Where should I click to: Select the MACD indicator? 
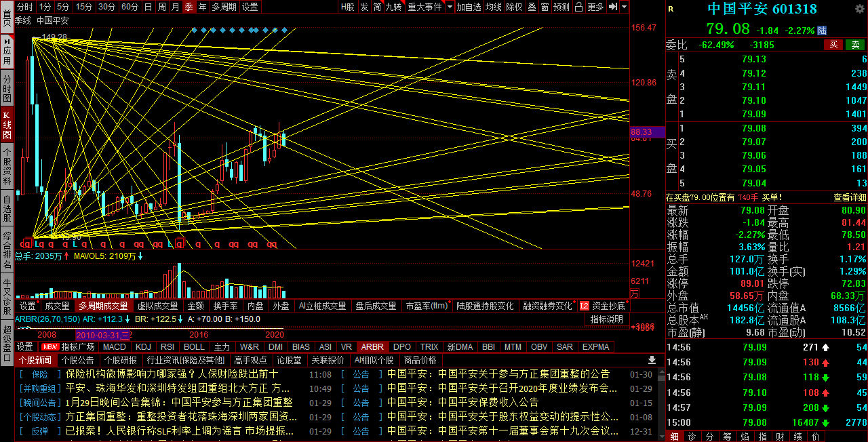(115, 347)
